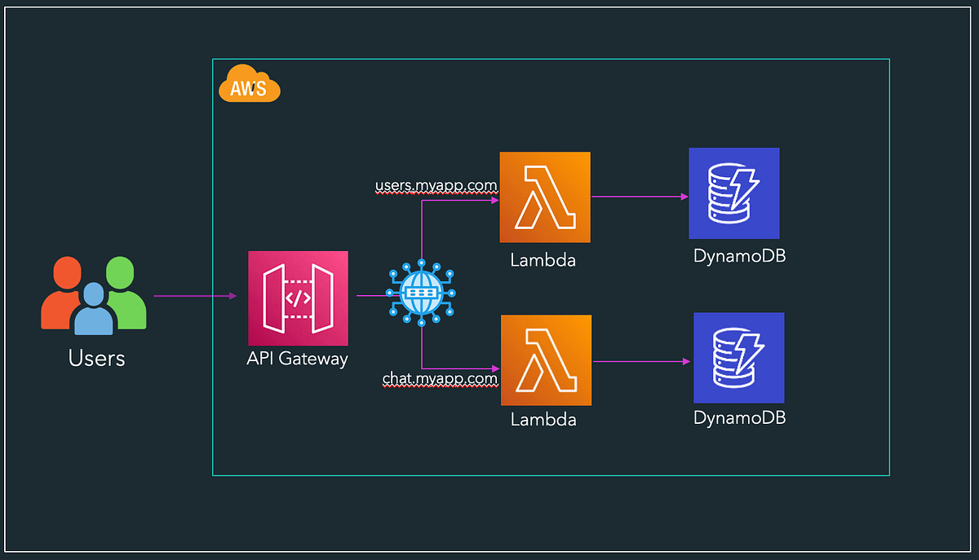
Task: Select the API Gateway icon
Action: point(298,298)
